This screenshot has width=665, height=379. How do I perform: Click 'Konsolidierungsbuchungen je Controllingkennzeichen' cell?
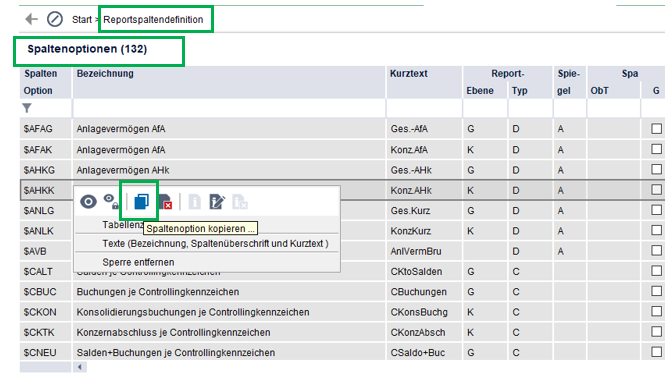(229, 312)
